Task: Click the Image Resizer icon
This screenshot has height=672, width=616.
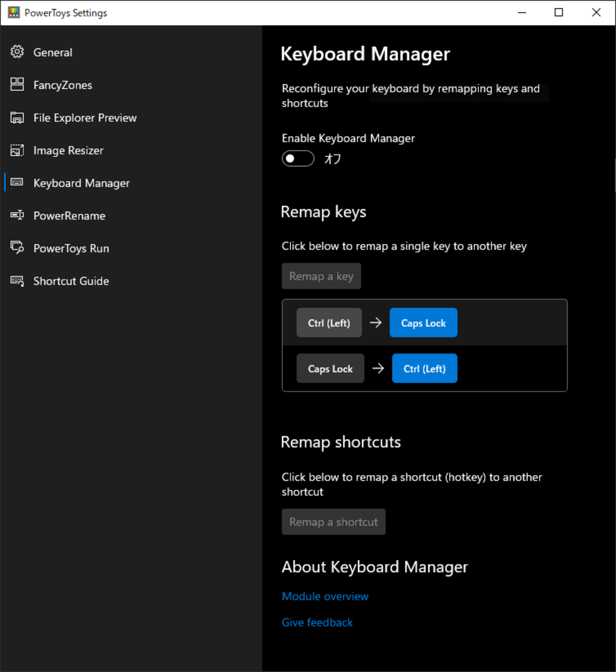Action: (17, 150)
